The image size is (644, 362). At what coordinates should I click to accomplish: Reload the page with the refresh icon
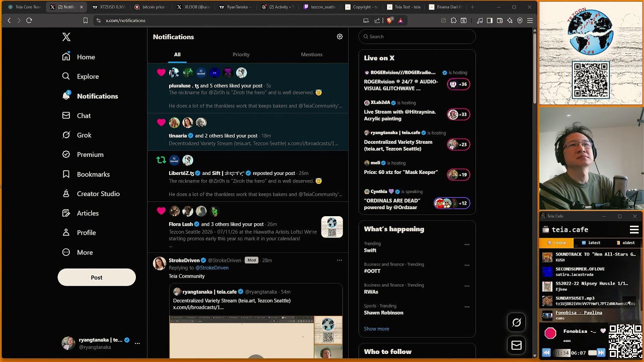[29, 21]
